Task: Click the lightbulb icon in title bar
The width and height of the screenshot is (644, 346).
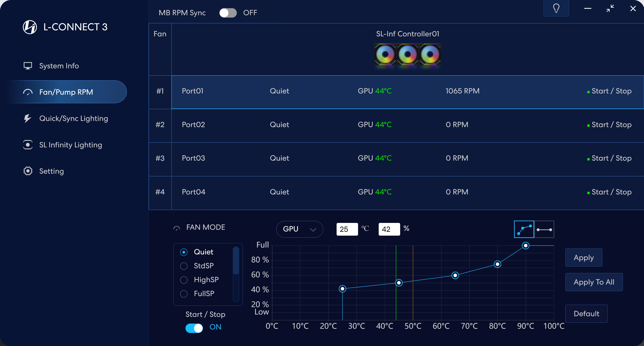Action: tap(556, 8)
